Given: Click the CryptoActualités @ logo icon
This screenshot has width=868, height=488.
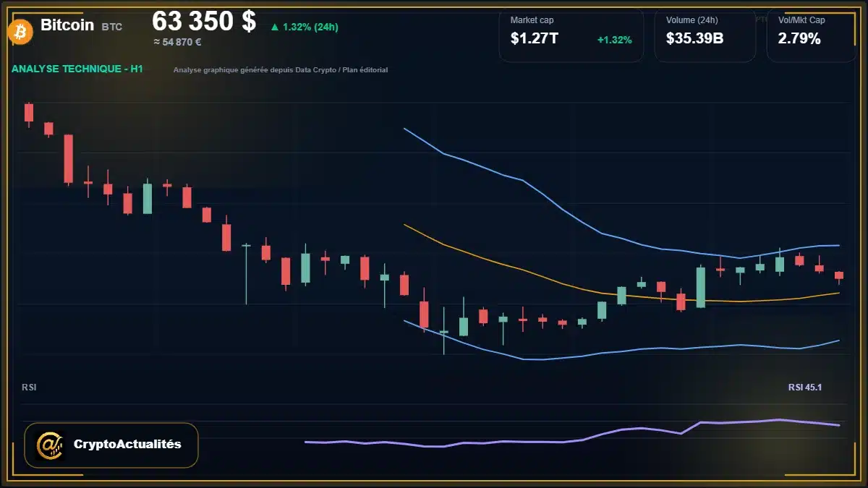Looking at the screenshot, I should pyautogui.click(x=50, y=445).
